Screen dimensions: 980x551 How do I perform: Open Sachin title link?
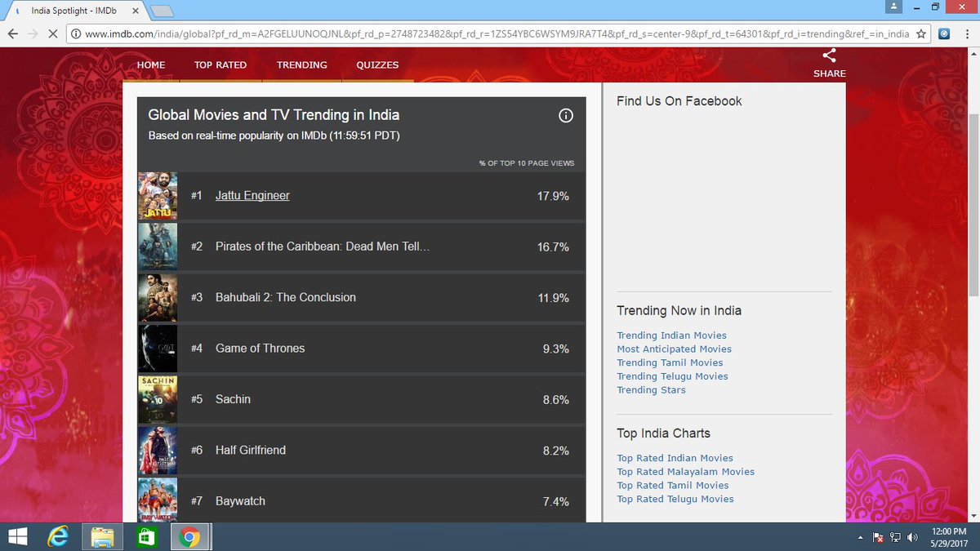(233, 399)
